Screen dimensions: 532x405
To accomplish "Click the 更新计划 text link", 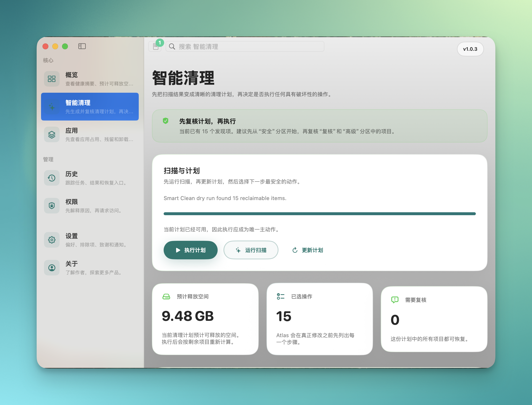I will [x=312, y=250].
